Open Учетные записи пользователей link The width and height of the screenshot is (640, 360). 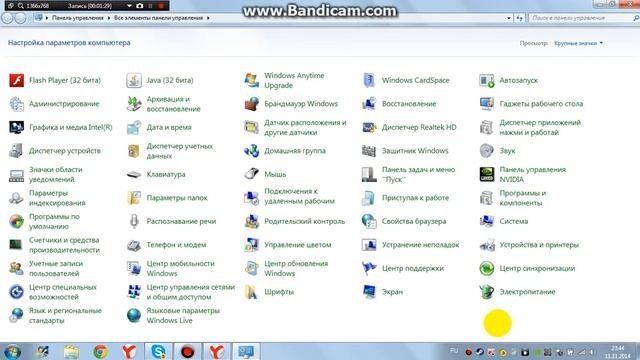coord(56,269)
